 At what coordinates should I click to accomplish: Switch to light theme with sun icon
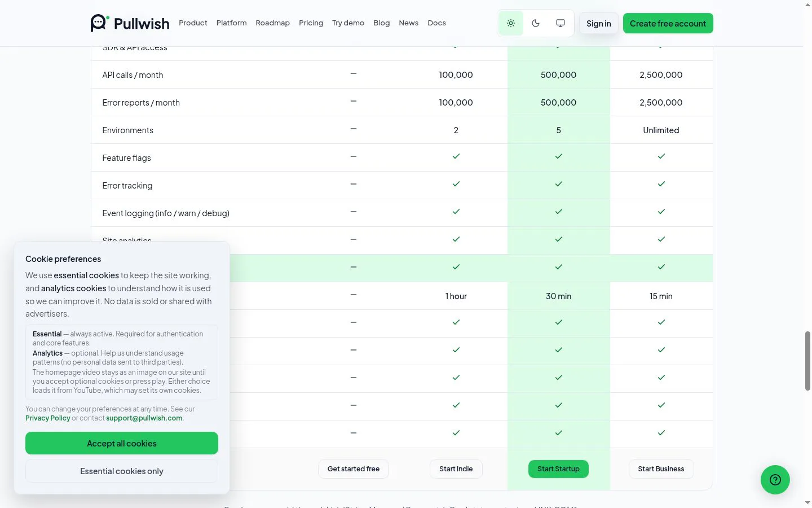click(x=511, y=23)
